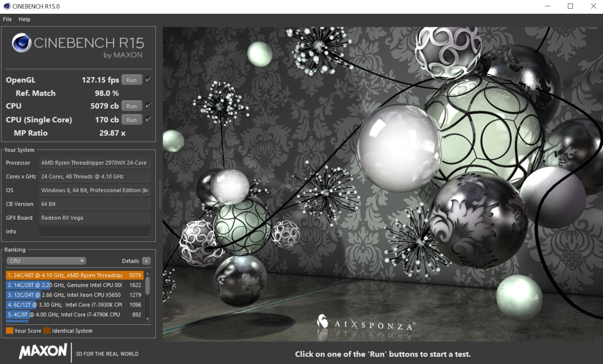Click the OS field showing Windows 8

(x=94, y=190)
